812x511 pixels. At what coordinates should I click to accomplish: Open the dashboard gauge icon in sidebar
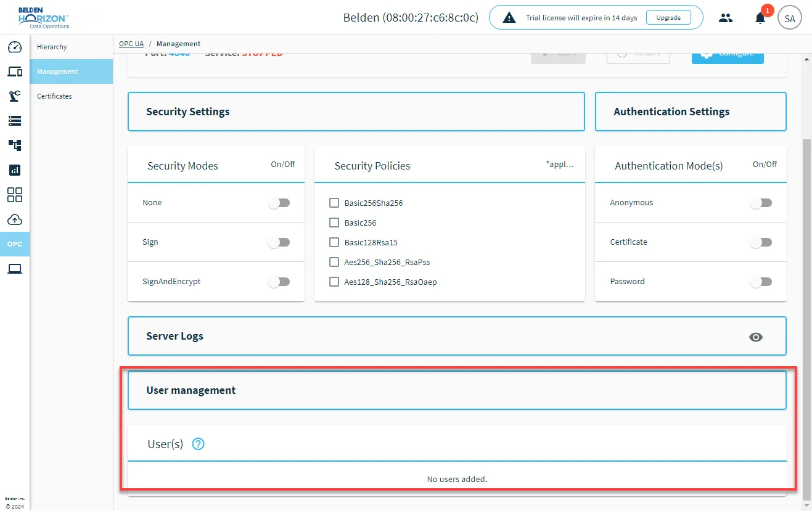tap(15, 47)
